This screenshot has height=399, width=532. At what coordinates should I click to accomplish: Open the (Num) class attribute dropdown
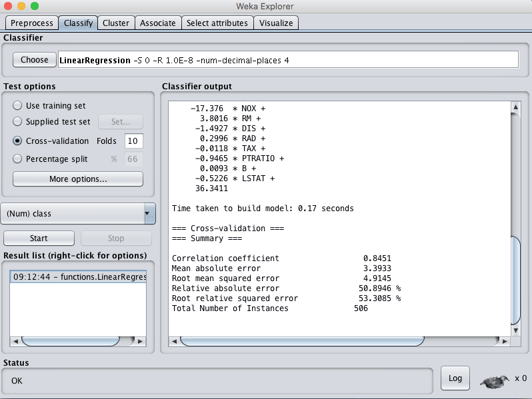pyautogui.click(x=78, y=214)
